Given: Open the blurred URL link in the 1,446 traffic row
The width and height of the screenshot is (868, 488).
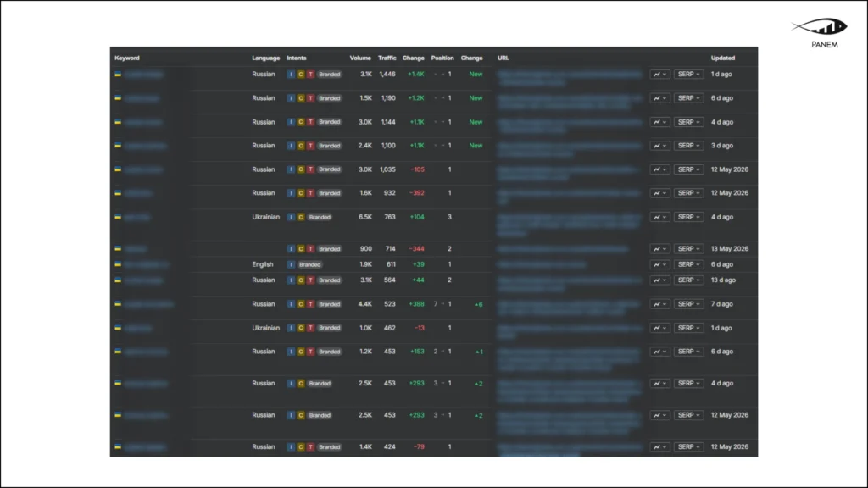Looking at the screenshot, I should pyautogui.click(x=570, y=78).
